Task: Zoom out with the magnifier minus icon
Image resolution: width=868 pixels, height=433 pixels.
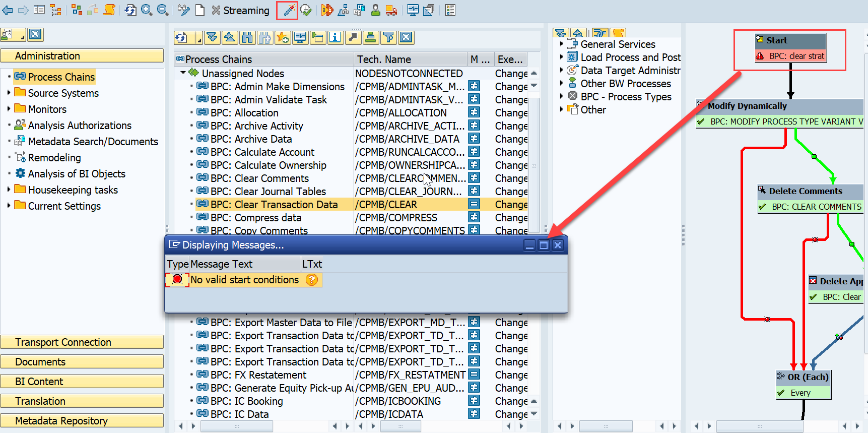Action: [x=163, y=10]
